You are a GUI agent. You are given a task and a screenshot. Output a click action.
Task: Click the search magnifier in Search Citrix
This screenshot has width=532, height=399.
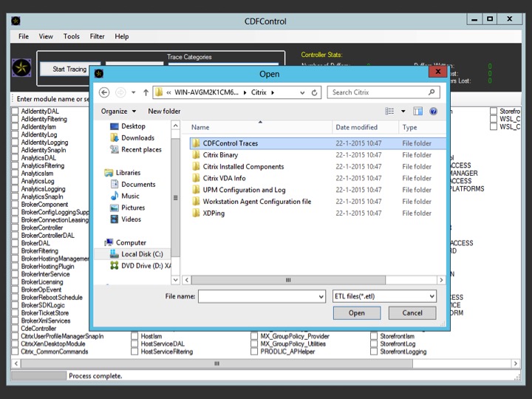432,92
